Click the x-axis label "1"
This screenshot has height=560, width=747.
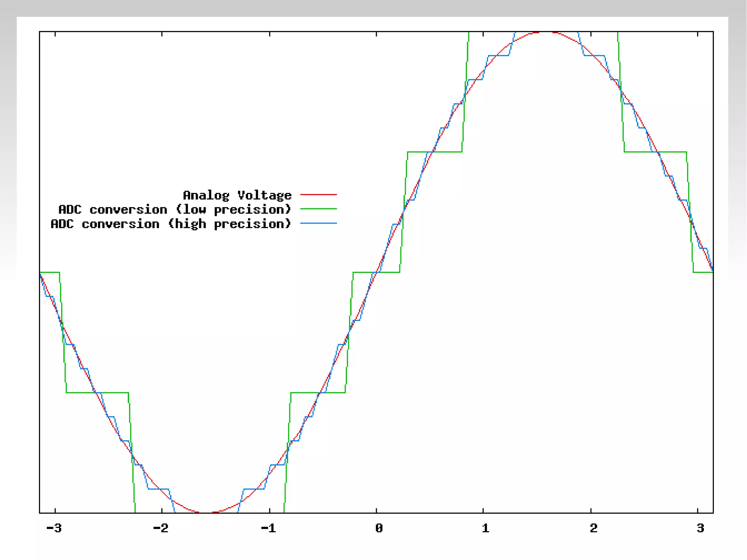485,528
